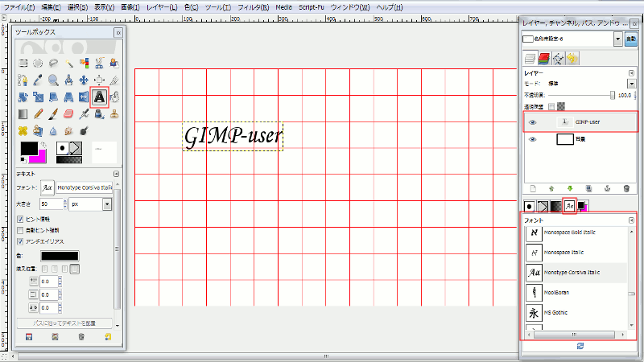Select the Paths tool
Image resolution: width=644 pixels, height=362 pixels.
coord(23,80)
